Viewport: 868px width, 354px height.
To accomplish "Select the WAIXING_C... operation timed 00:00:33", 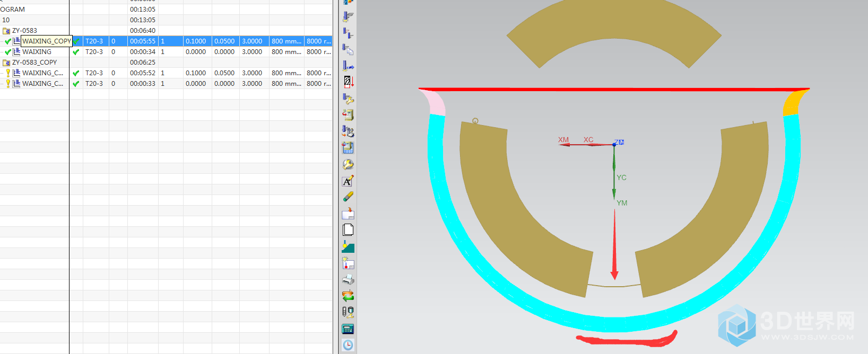I will pyautogui.click(x=42, y=84).
